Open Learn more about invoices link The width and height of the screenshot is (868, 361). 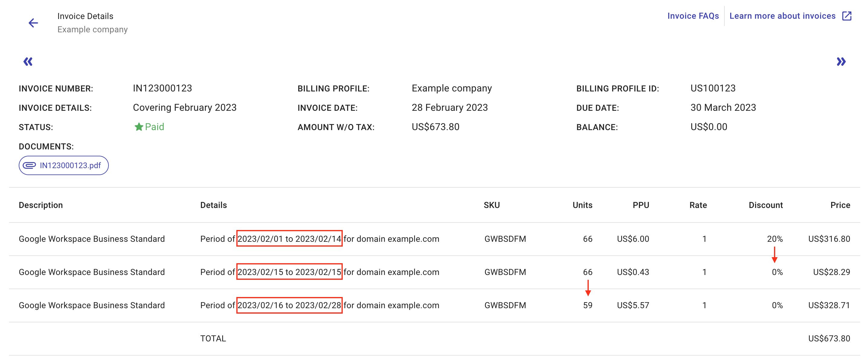[782, 16]
